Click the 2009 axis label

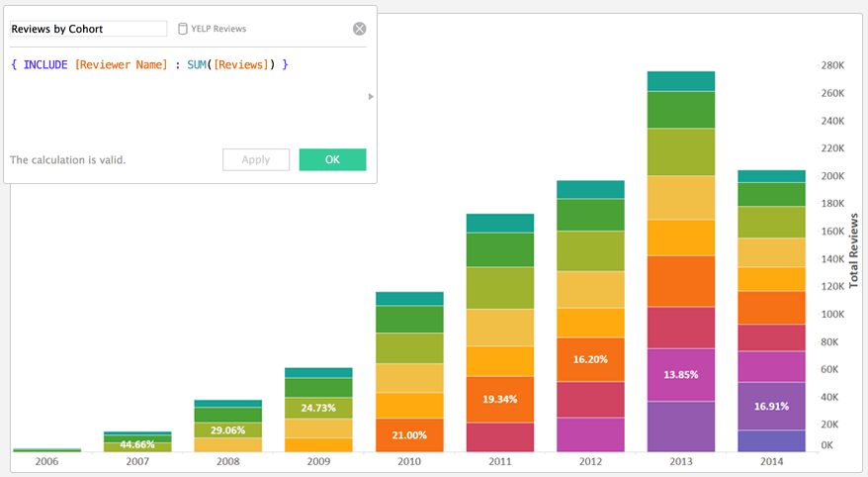click(318, 461)
